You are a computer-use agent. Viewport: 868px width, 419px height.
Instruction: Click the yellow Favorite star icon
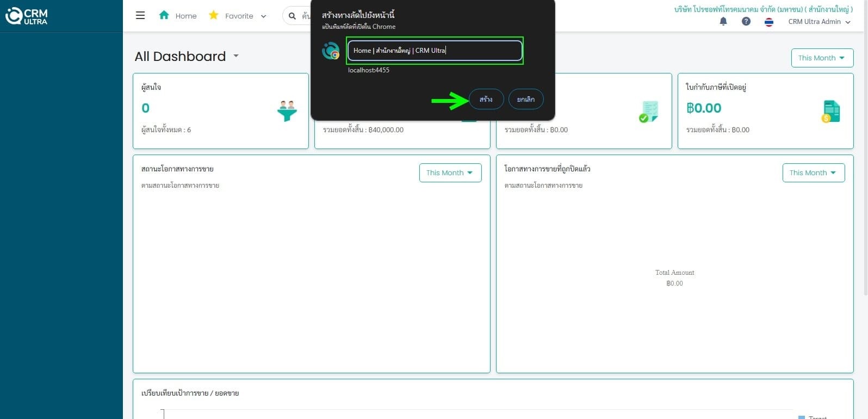[x=214, y=15]
